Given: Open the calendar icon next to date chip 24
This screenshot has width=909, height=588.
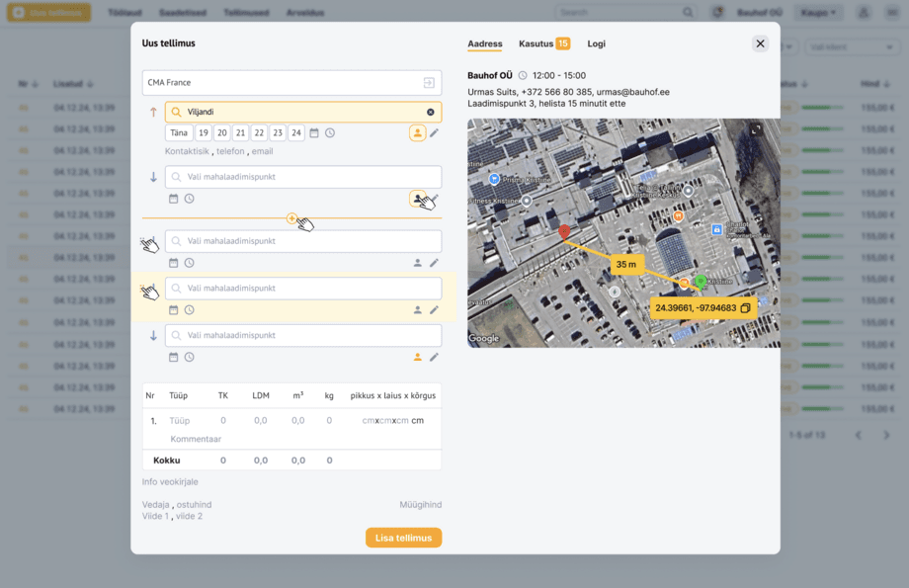Looking at the screenshot, I should pyautogui.click(x=314, y=133).
